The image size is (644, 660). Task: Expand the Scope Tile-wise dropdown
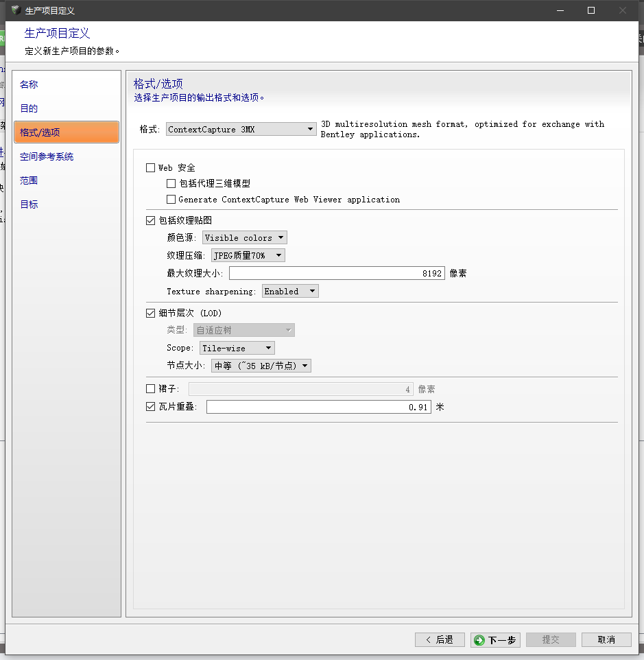pyautogui.click(x=237, y=348)
